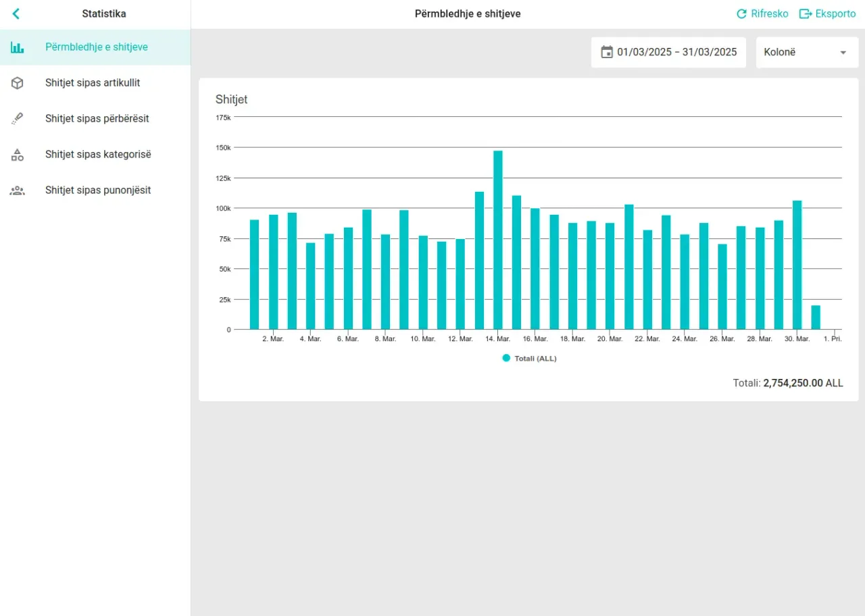
Task: Click the ingredient icon beside Shitjet sipas përbërësit
Action: tap(18, 119)
